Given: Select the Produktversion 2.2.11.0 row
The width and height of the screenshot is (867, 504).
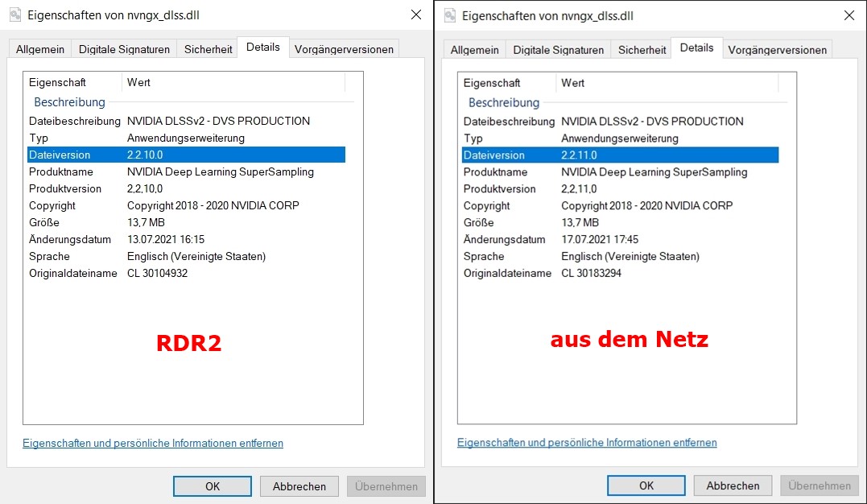Looking at the screenshot, I should coord(620,188).
